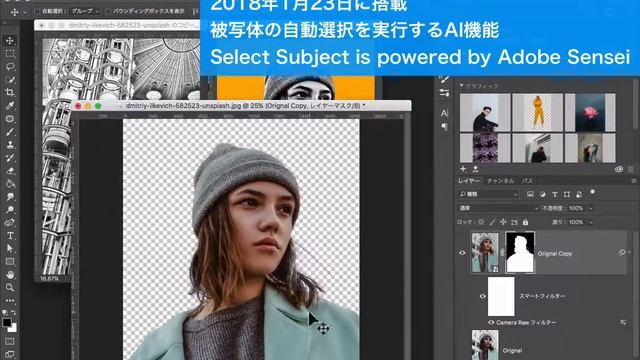Viewport: 640px width, 360px height.
Task: Select the Move tool in the toolbar
Action: [x=10, y=40]
